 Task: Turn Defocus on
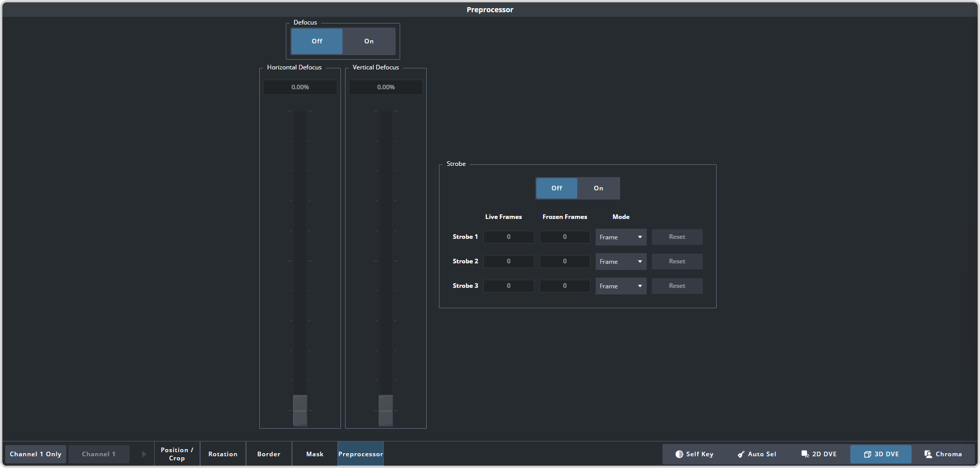pyautogui.click(x=369, y=41)
